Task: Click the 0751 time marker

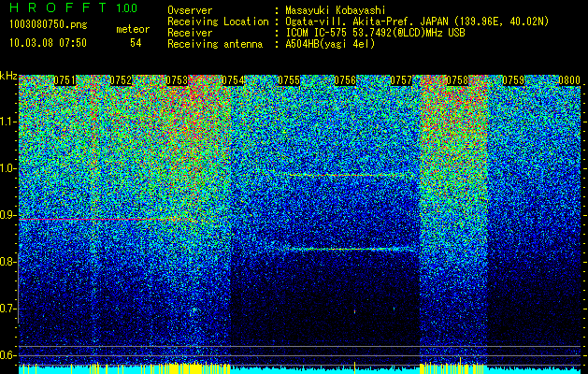Action: 65,80
